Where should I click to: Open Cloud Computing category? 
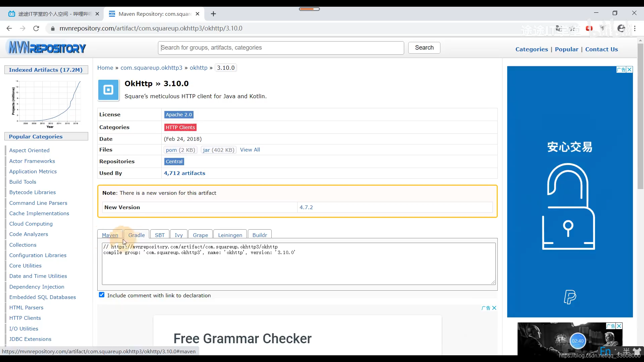pos(31,224)
